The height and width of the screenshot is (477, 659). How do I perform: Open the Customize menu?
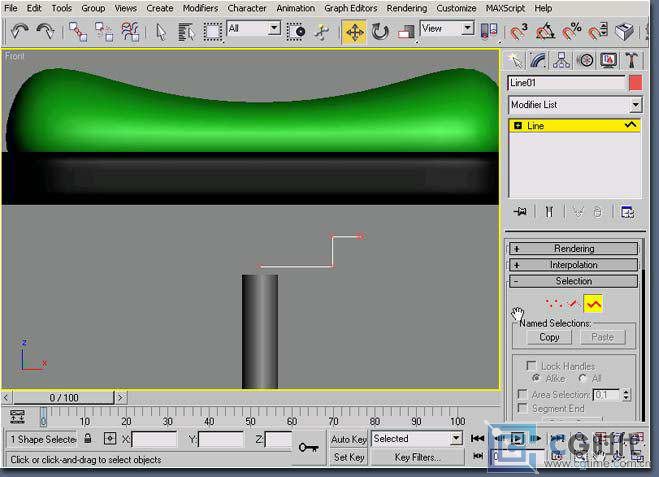click(456, 8)
